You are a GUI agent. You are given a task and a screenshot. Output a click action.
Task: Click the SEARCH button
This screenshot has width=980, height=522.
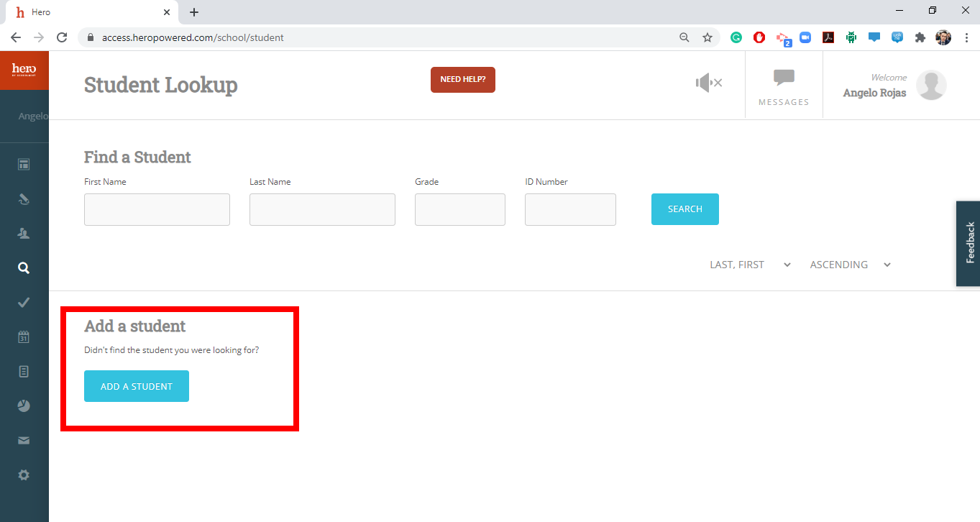pos(684,209)
